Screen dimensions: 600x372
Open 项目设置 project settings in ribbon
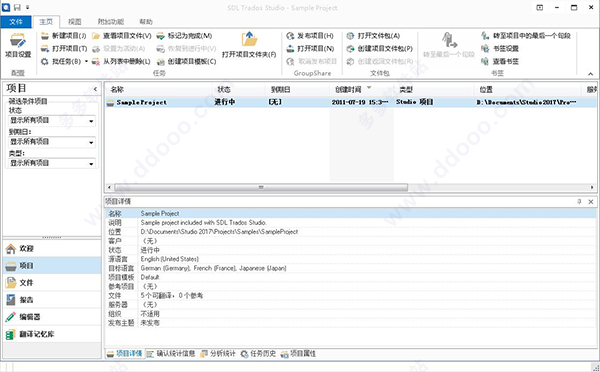pos(18,46)
